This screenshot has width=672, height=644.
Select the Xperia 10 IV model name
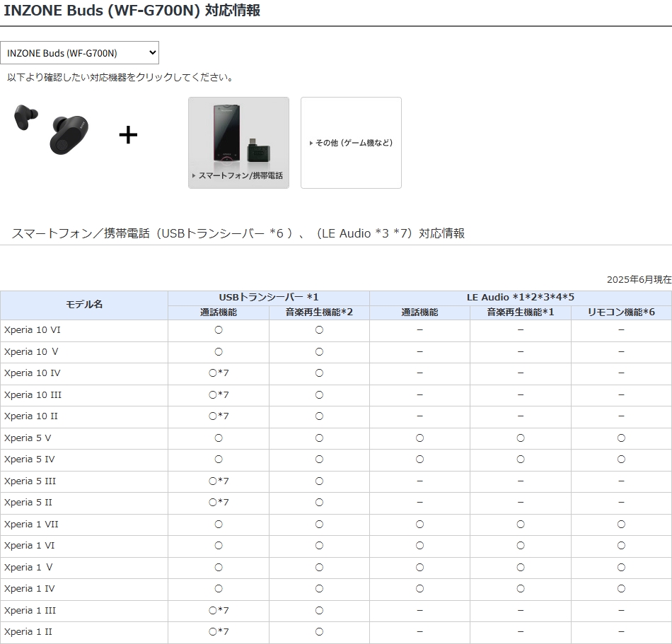(x=32, y=373)
